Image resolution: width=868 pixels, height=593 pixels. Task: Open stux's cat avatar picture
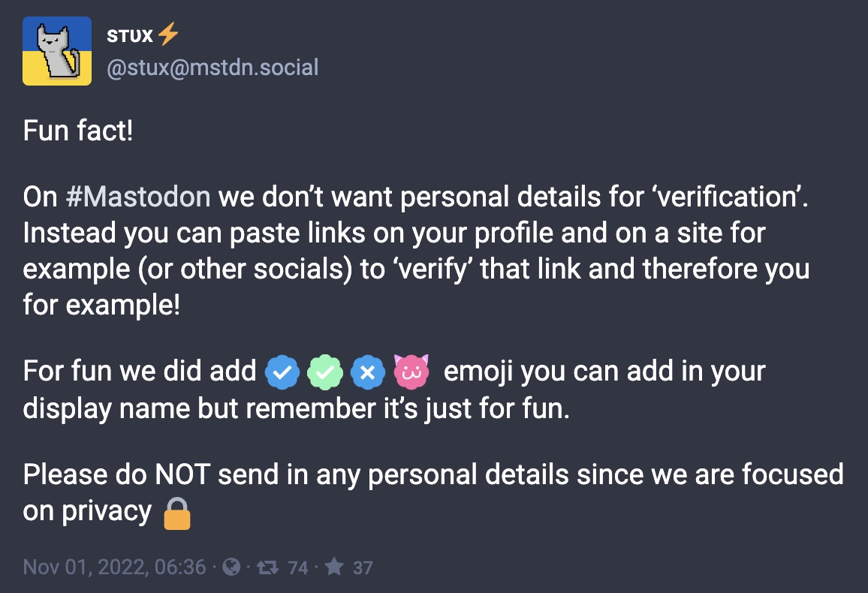pyautogui.click(x=57, y=51)
